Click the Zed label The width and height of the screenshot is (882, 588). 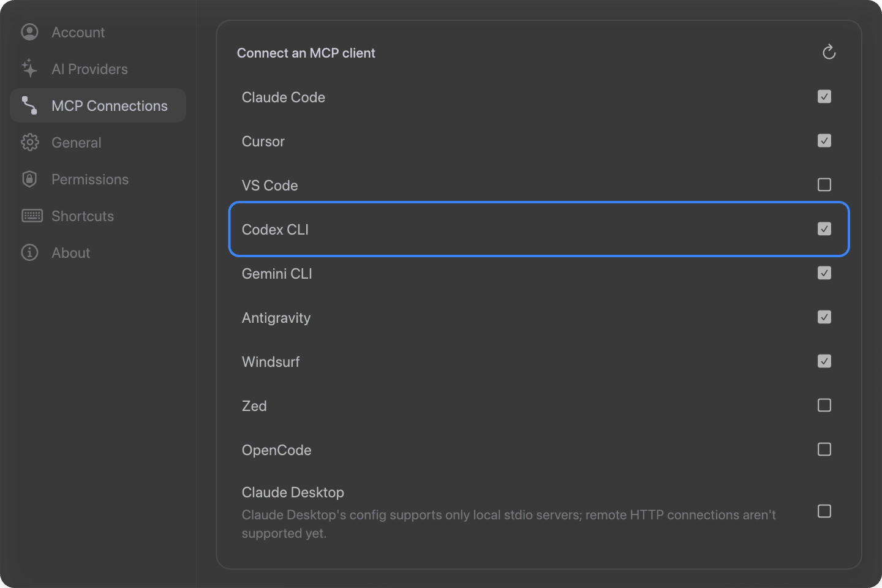tap(254, 406)
